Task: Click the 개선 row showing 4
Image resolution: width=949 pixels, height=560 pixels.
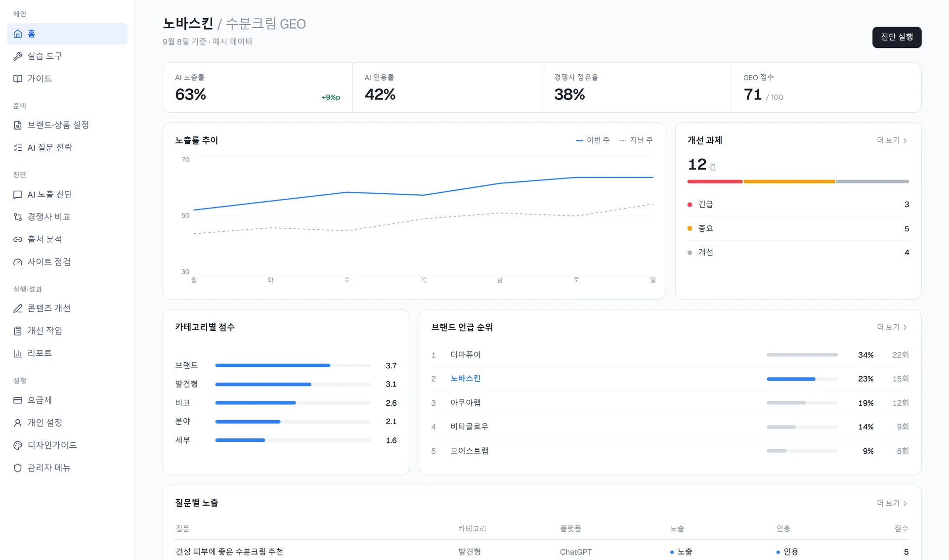Action: (798, 252)
